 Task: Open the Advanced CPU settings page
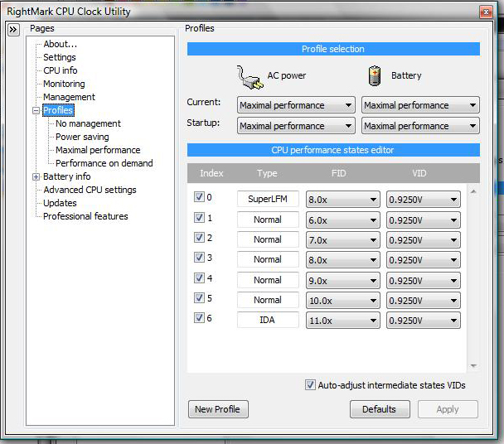point(90,190)
